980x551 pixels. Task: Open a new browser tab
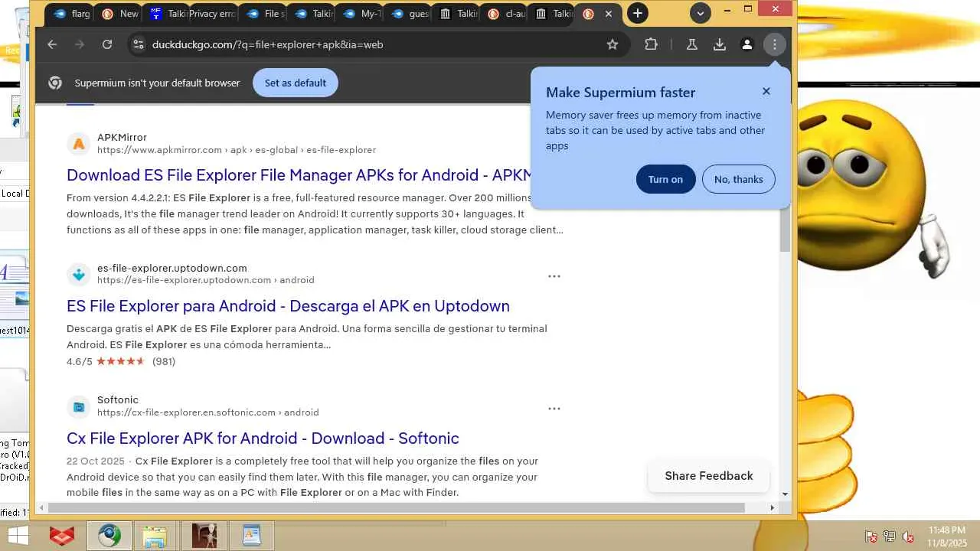637,13
